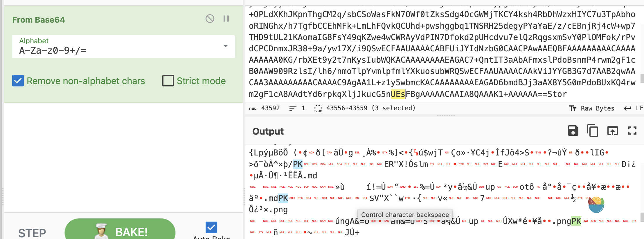
Task: Replace input with output icon
Action: click(x=612, y=131)
